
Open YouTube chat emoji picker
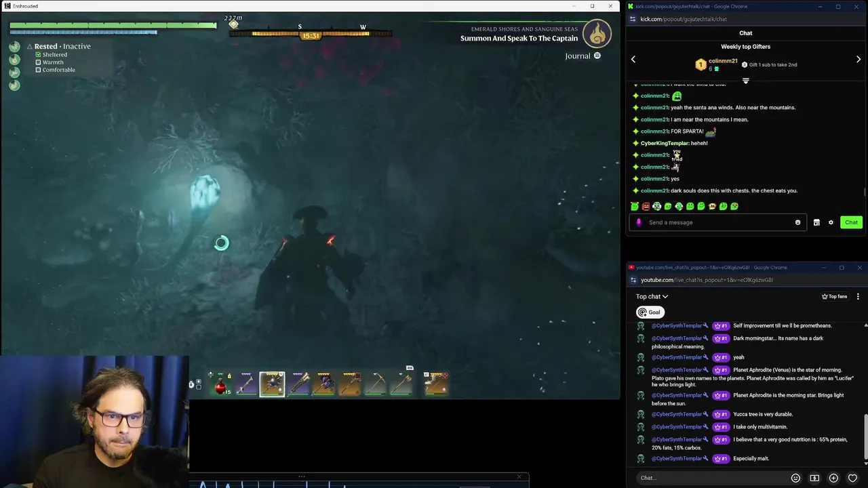(795, 478)
